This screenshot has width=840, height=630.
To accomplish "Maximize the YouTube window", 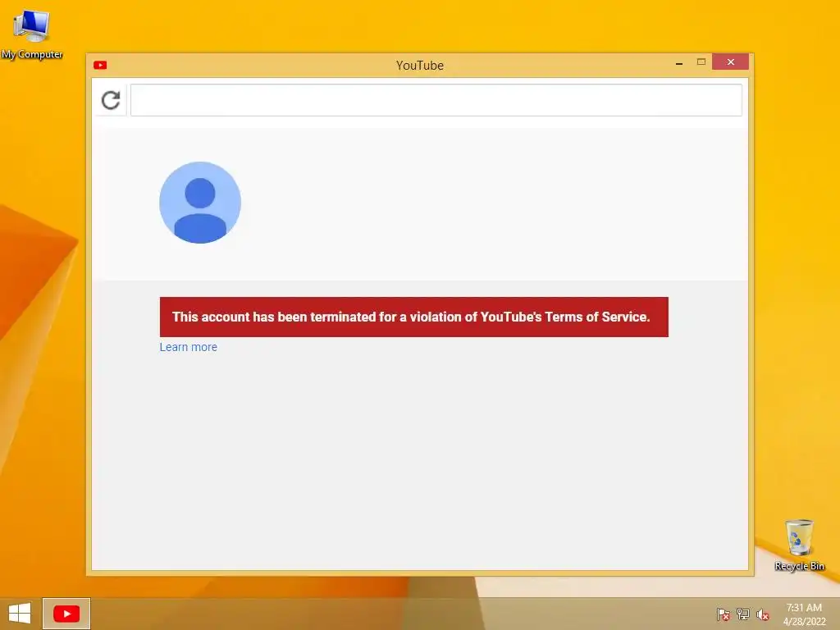I will (701, 62).
